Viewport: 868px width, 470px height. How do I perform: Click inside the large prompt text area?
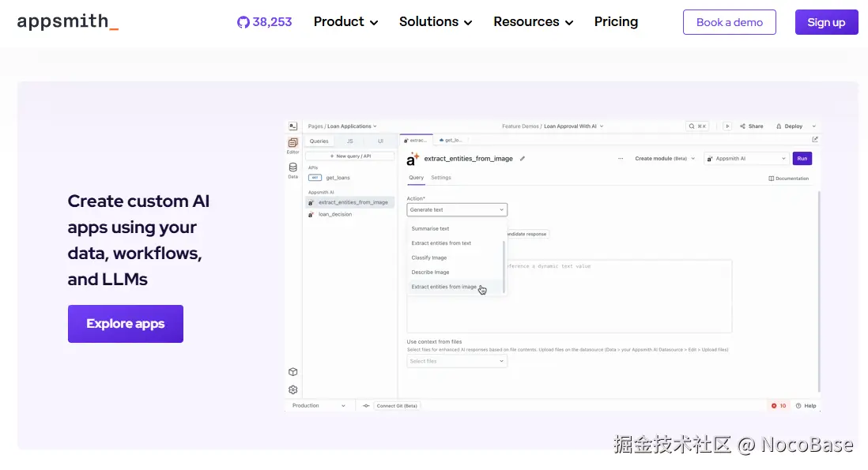coord(569,295)
